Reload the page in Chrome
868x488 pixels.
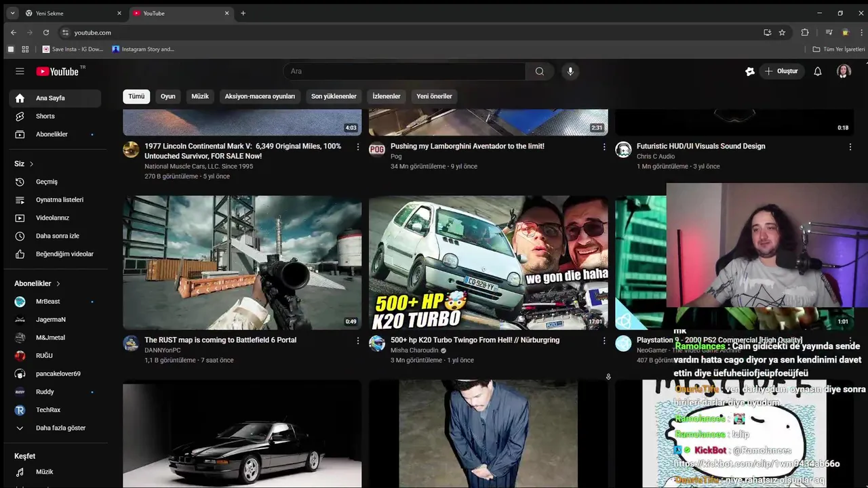(46, 33)
